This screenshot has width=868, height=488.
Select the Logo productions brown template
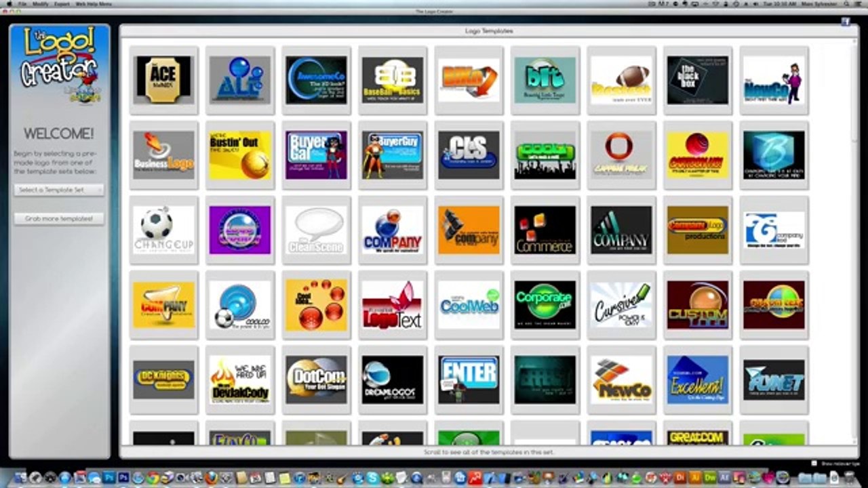click(x=697, y=230)
